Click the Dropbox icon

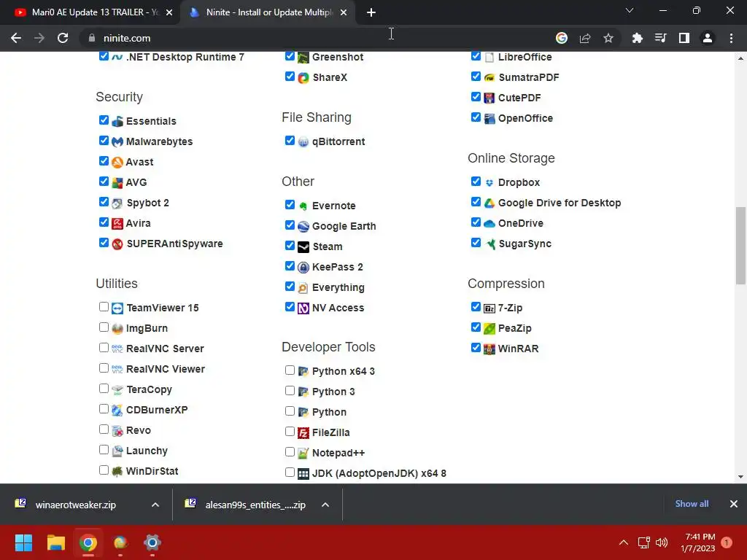[x=489, y=183]
